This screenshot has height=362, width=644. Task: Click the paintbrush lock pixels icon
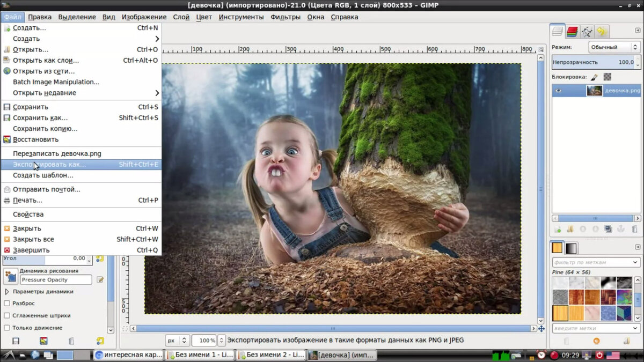point(595,77)
